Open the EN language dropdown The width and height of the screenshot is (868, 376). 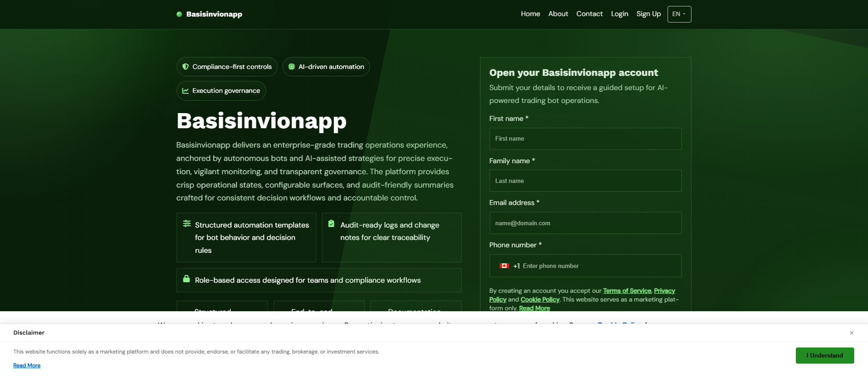(x=679, y=14)
